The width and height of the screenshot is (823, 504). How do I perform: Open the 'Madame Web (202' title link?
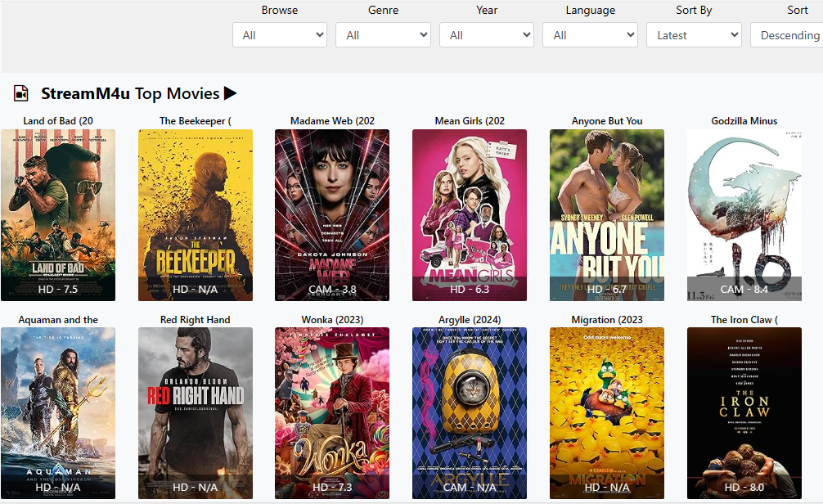(332, 121)
